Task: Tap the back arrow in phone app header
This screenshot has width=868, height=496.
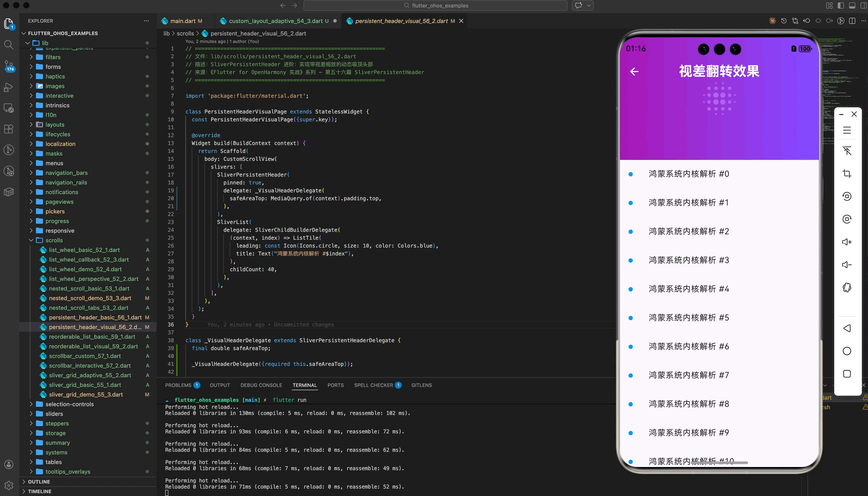Action: [634, 71]
